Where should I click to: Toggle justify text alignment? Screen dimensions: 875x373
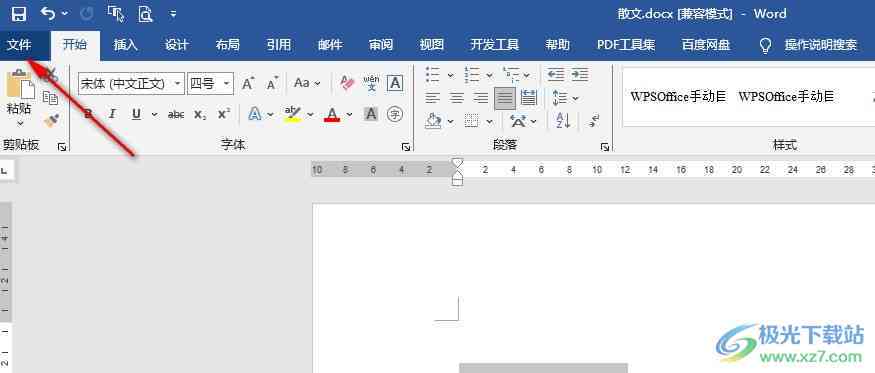(504, 99)
